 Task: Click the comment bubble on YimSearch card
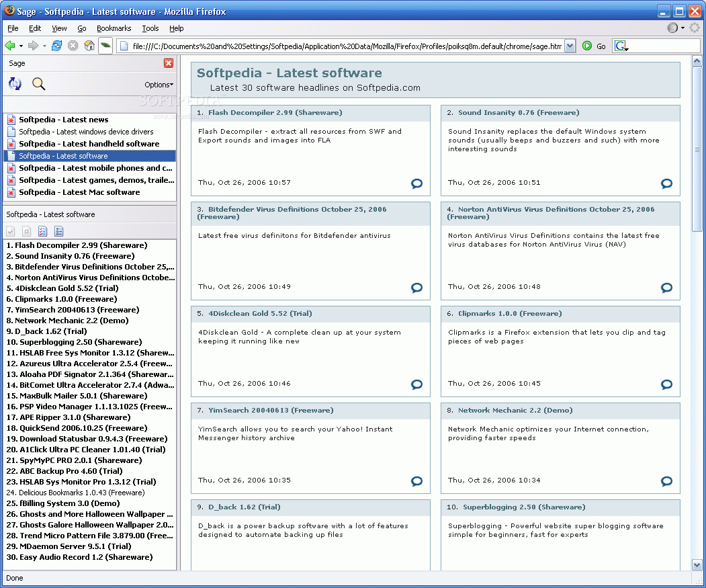click(x=417, y=481)
